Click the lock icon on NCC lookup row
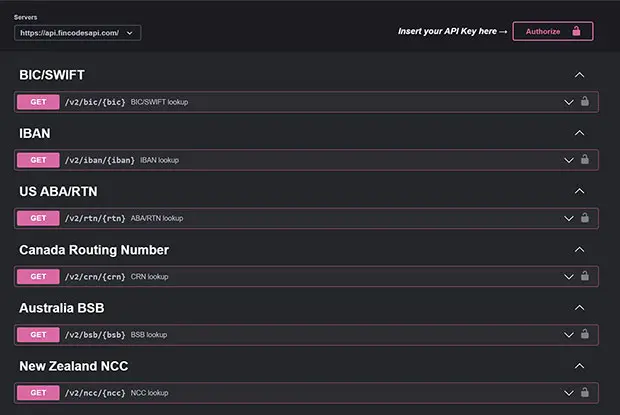 click(585, 392)
